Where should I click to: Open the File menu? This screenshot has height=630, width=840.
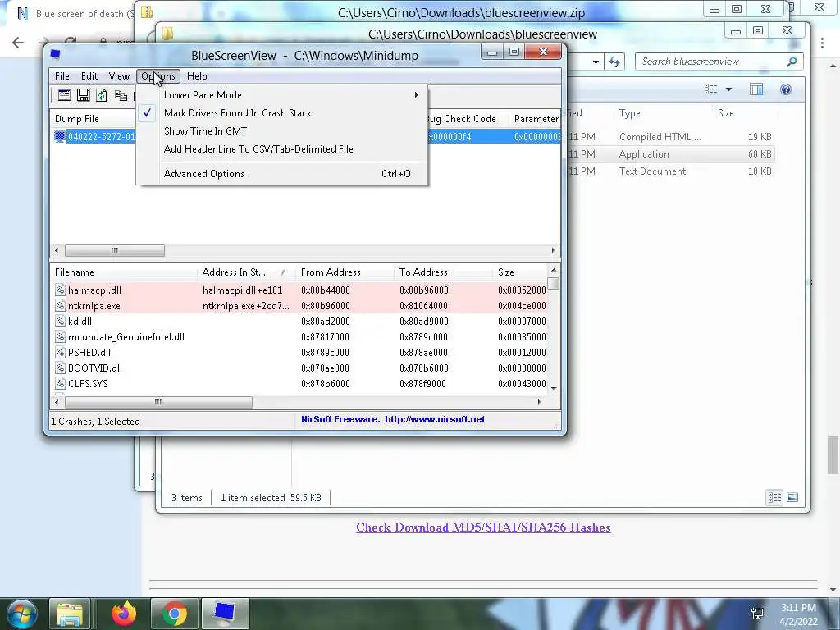coord(62,76)
